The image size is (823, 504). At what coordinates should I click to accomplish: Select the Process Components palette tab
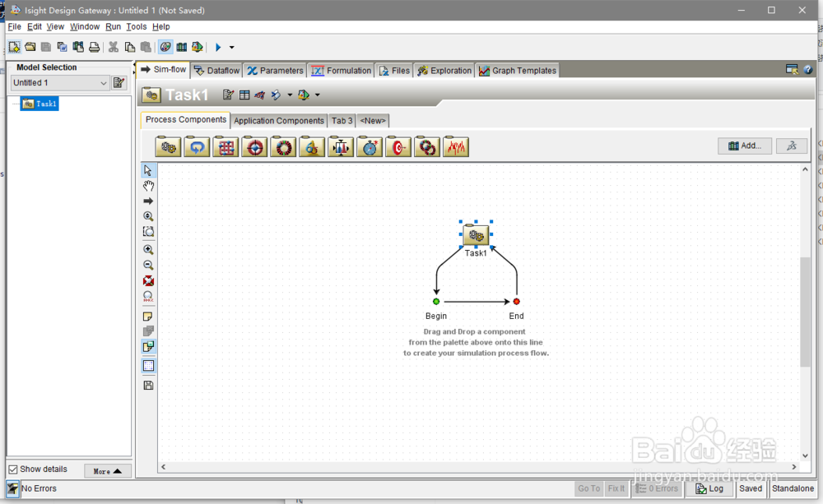186,119
